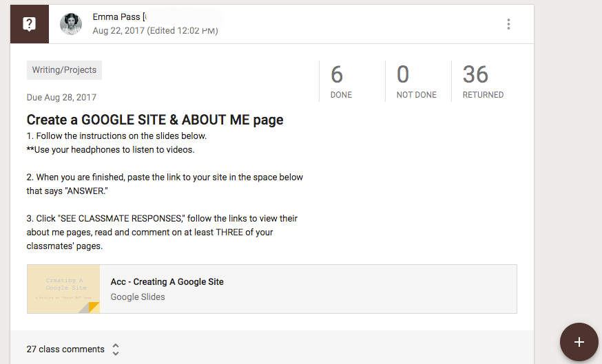Click the 27 class comments text
This screenshot has height=364, width=602.
[65, 350]
